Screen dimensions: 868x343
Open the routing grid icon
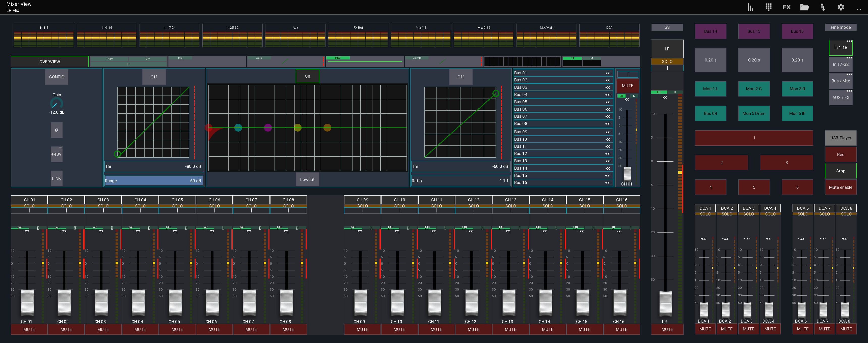(x=769, y=7)
